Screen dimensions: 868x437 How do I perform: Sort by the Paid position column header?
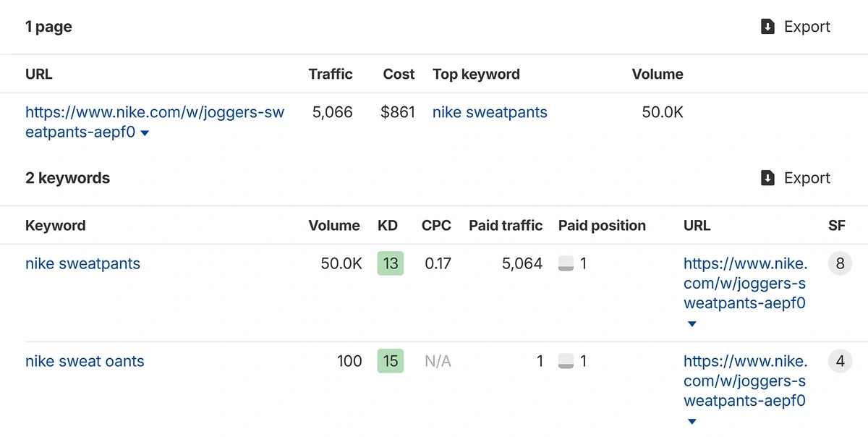[602, 225]
